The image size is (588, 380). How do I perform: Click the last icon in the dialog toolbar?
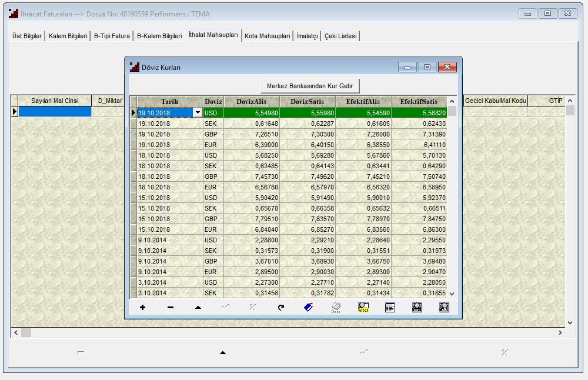[444, 307]
